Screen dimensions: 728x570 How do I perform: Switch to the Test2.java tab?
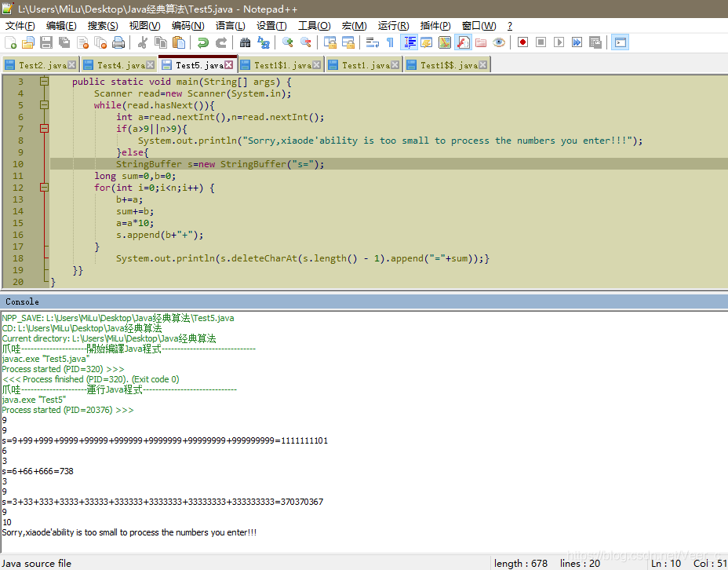[x=40, y=65]
